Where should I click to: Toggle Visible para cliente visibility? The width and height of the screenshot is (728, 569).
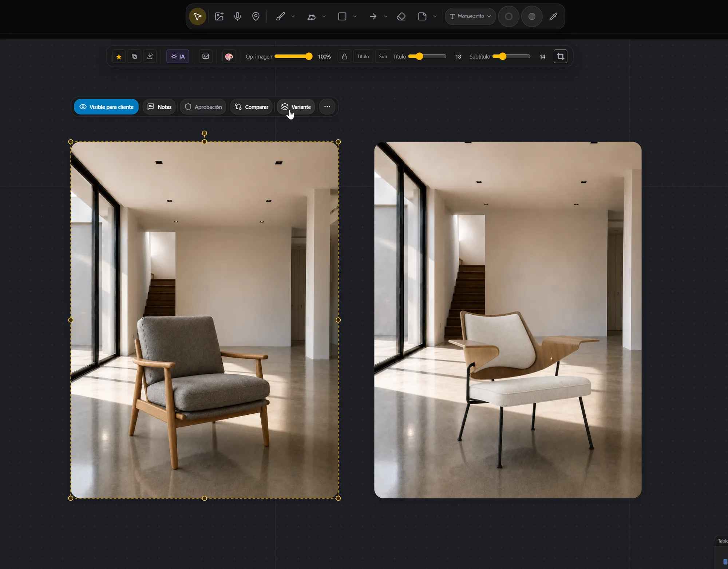point(106,107)
